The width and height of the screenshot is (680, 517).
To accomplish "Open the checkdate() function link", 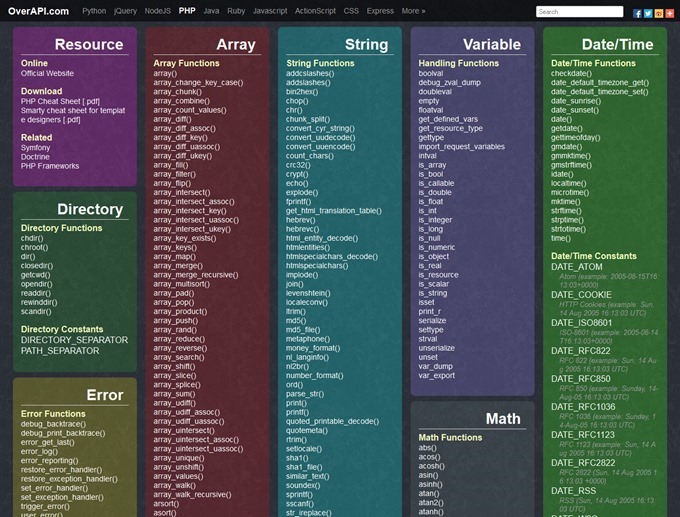I will tap(572, 73).
